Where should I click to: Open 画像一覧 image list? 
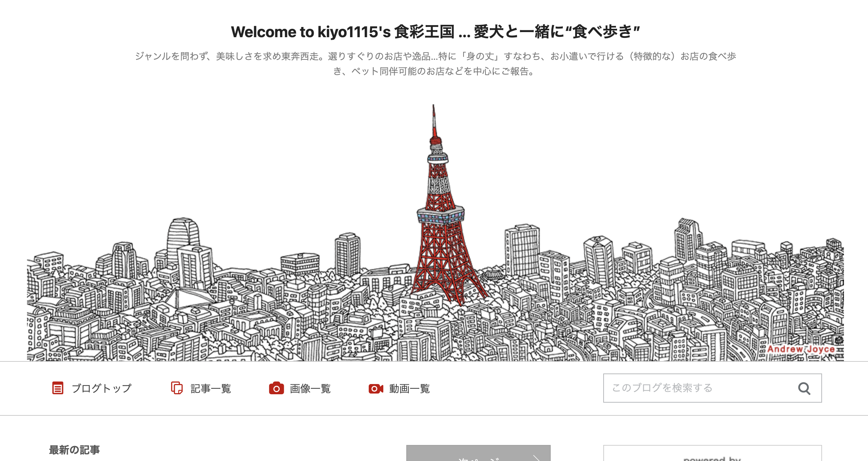(x=310, y=388)
